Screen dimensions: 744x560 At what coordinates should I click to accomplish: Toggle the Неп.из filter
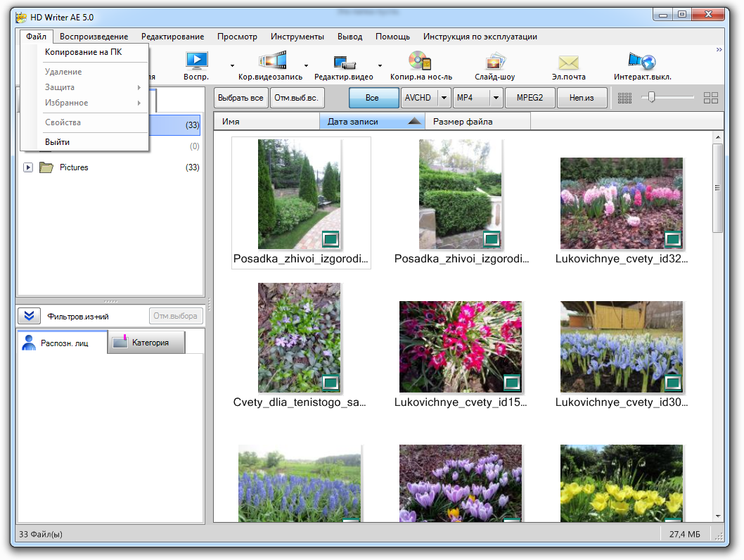[582, 98]
